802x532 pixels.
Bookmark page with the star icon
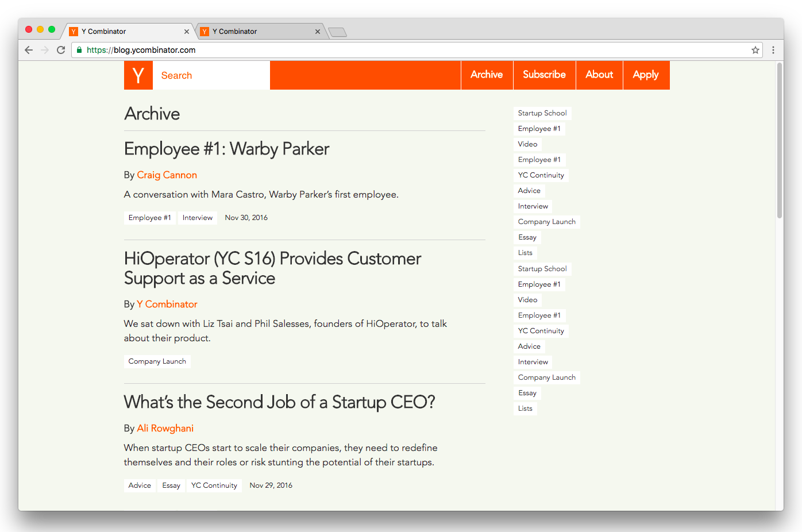pyautogui.click(x=755, y=50)
